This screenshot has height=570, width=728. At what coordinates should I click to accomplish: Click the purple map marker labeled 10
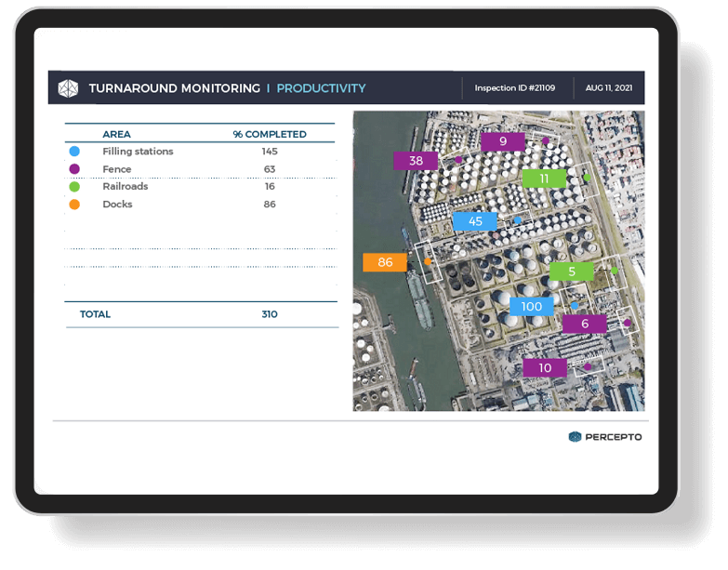(545, 368)
